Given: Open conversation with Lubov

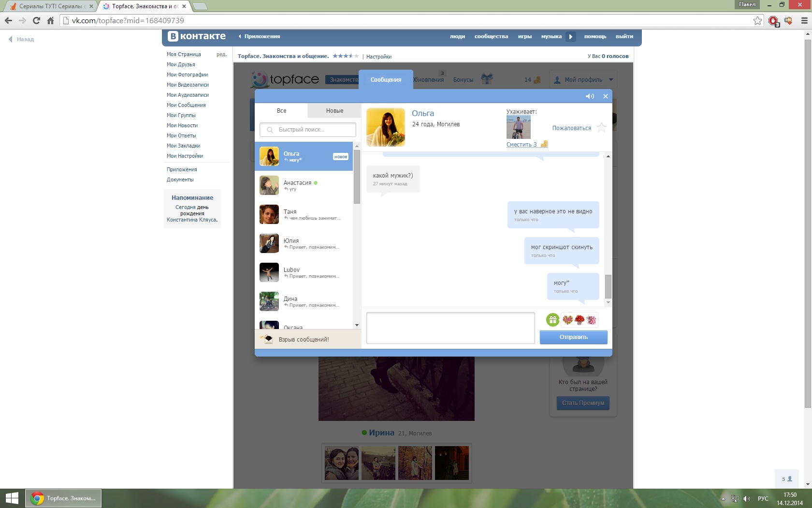Looking at the screenshot, I should [304, 272].
